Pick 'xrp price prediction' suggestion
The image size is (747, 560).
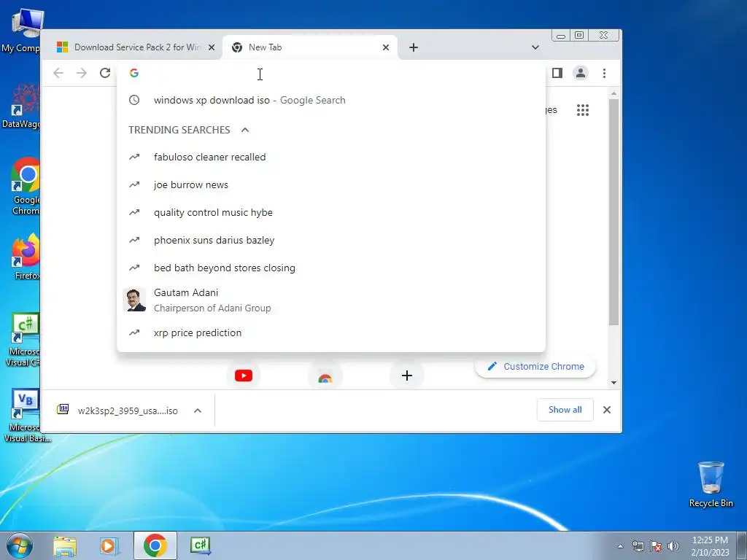click(331, 332)
